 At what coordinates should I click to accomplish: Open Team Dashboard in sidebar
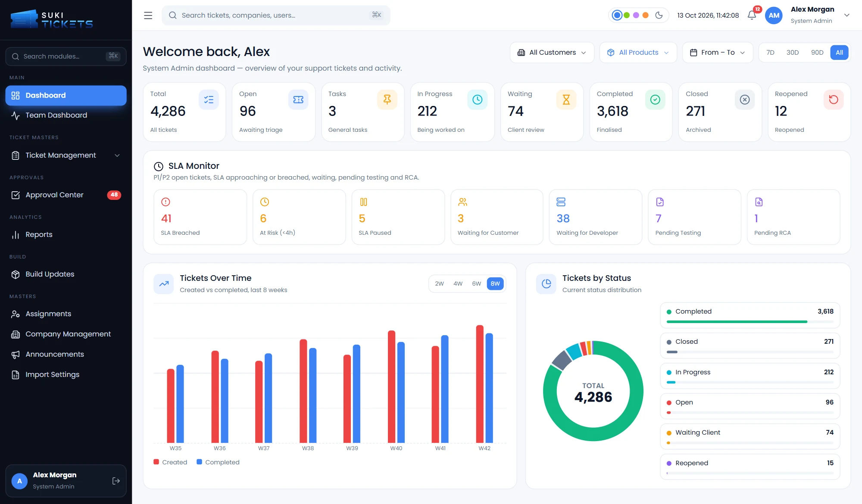click(66, 115)
